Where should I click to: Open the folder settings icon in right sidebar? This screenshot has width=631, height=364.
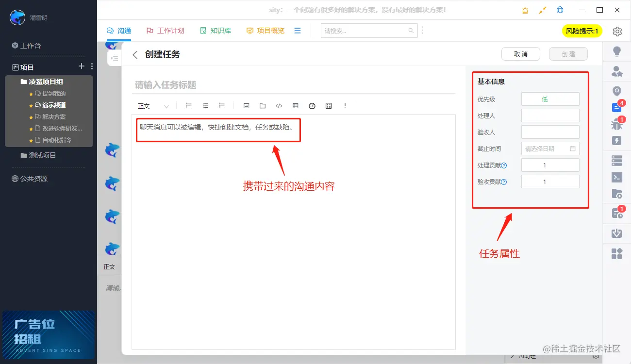pyautogui.click(x=617, y=194)
